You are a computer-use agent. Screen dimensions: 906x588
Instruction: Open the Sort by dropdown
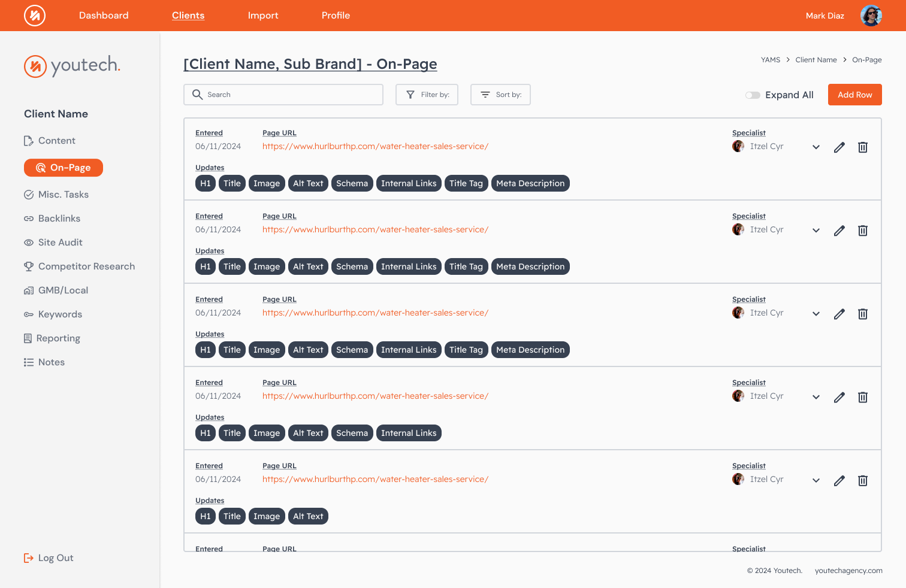pyautogui.click(x=500, y=95)
